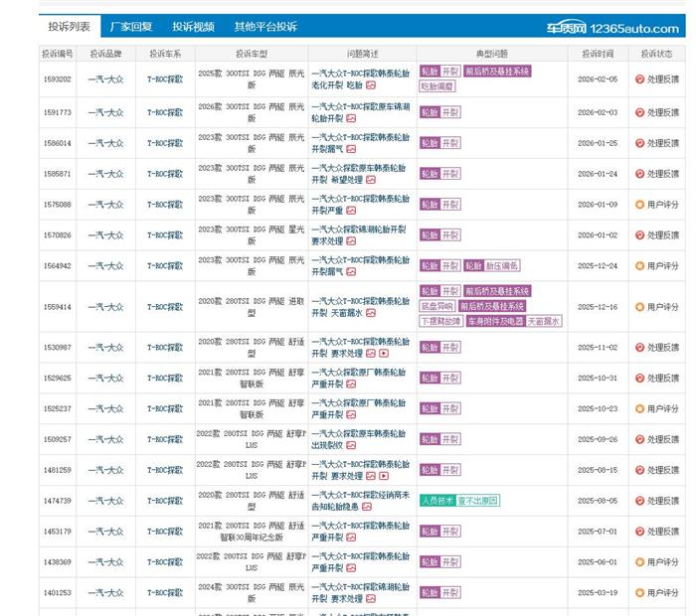Select the green 人员技术 tag

436,501
